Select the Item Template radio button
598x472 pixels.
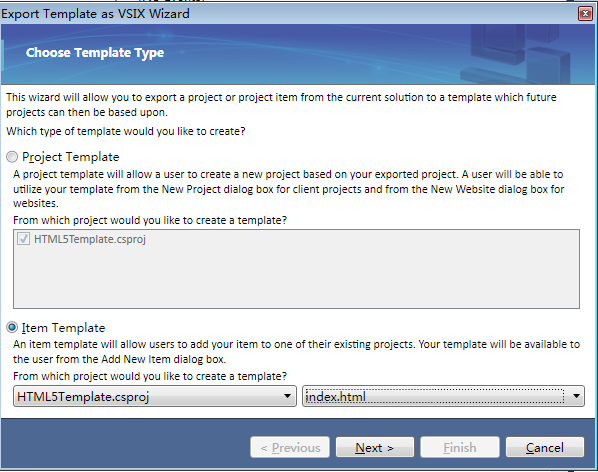pos(12,327)
